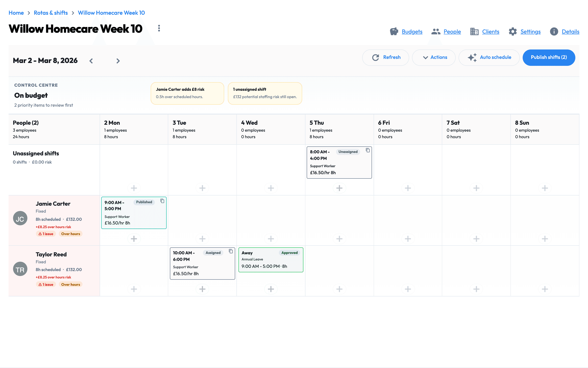
Task: Go to the next week arrow
Action: pyautogui.click(x=118, y=61)
